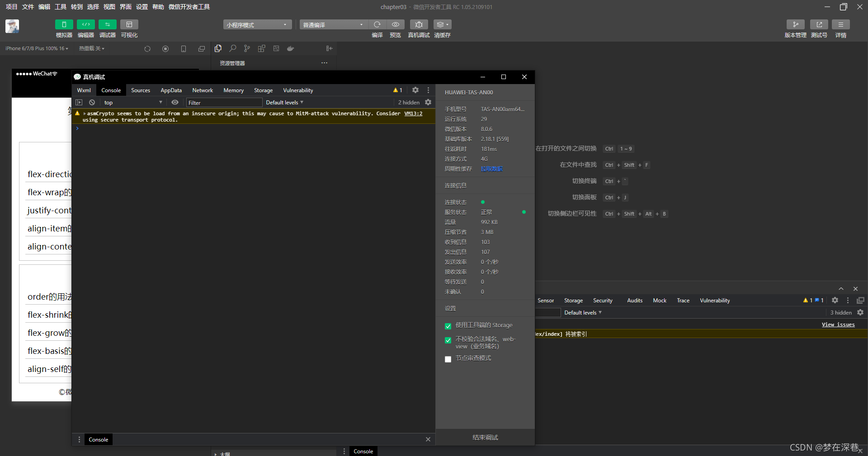Open the top context dropdown
Image resolution: width=868 pixels, height=456 pixels.
[133, 103]
